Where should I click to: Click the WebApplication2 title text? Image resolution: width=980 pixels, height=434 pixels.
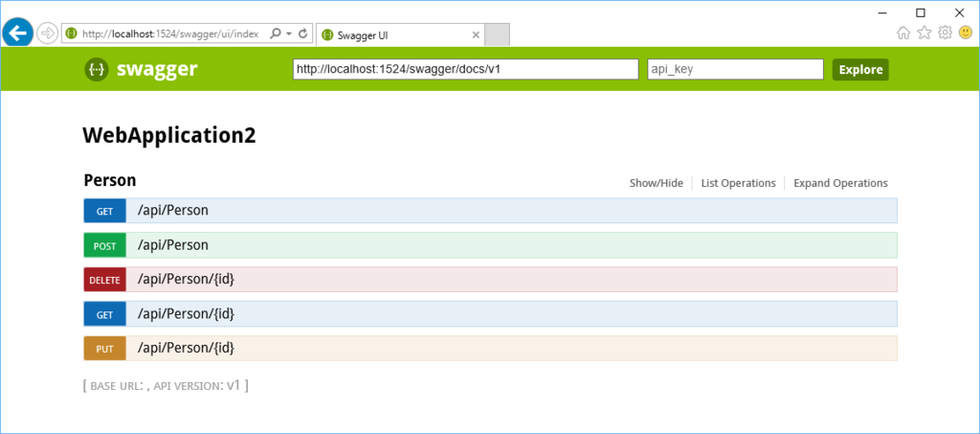[169, 136]
